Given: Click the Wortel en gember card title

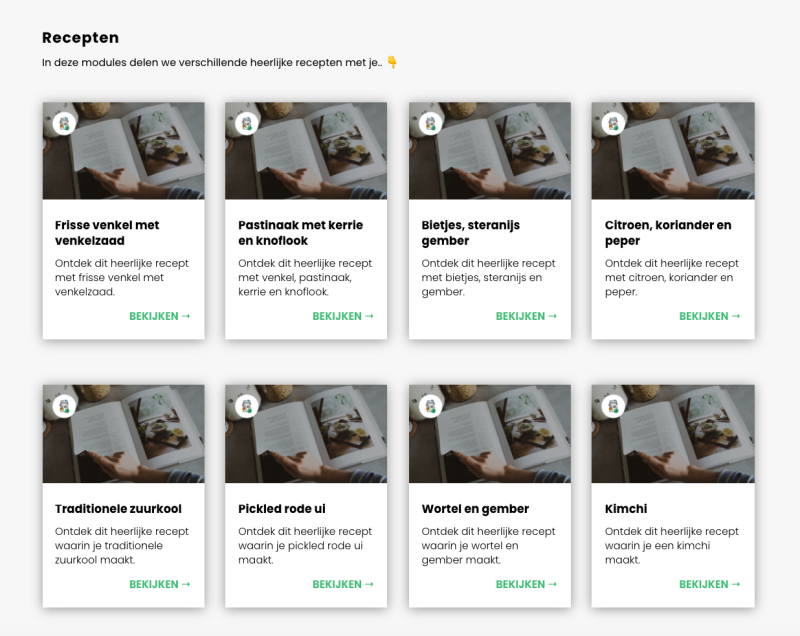Looking at the screenshot, I should pyautogui.click(x=475, y=509).
